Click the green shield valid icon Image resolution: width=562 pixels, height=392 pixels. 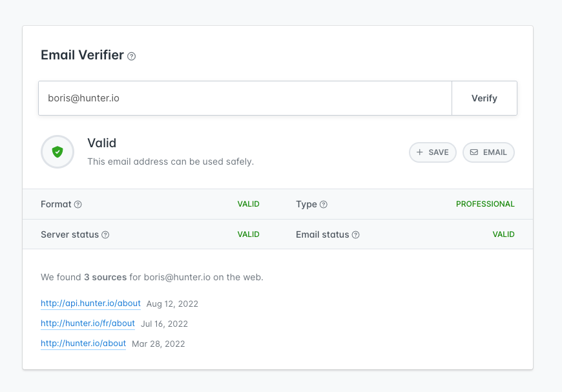(x=57, y=152)
